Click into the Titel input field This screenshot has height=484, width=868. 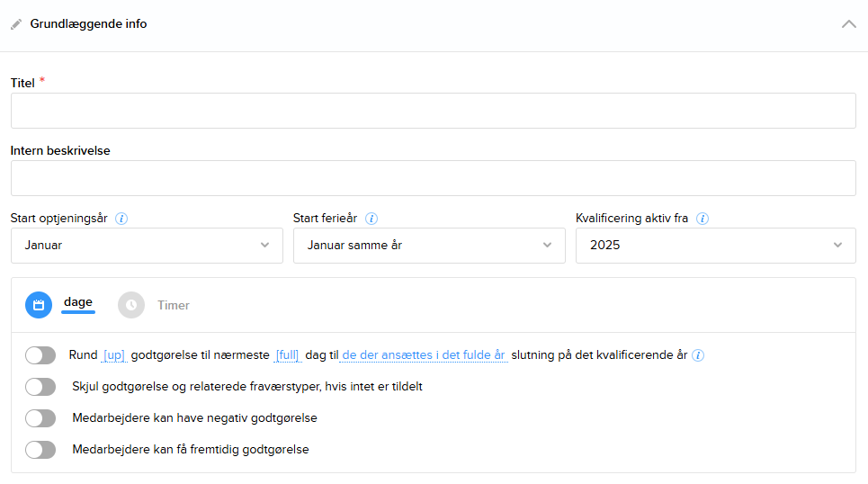coord(433,111)
